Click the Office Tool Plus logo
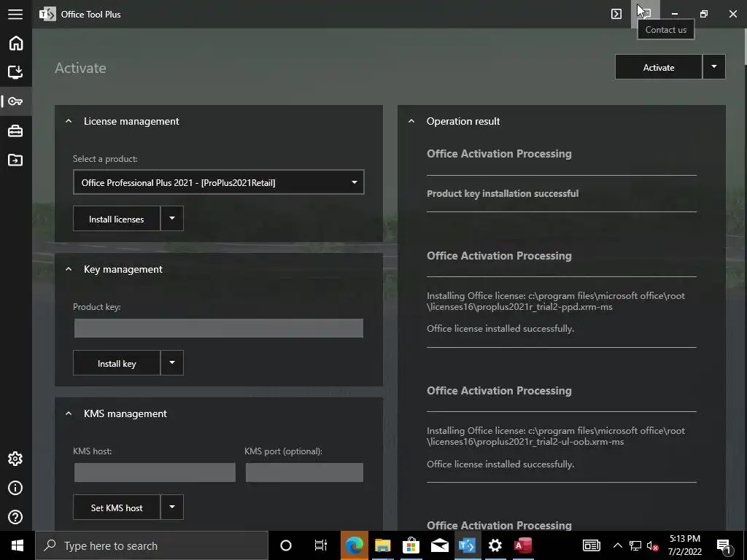Image resolution: width=747 pixels, height=560 pixels. [x=47, y=14]
